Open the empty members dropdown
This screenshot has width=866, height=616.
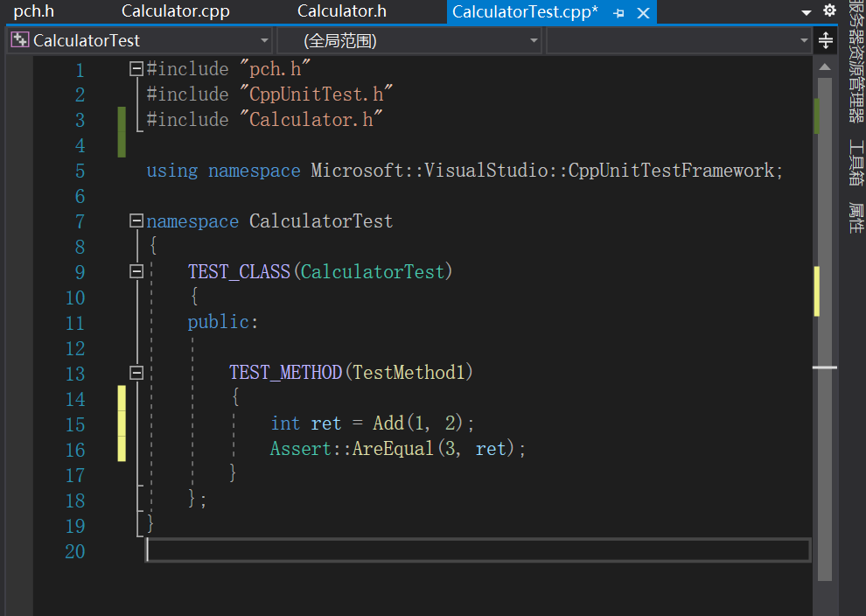click(678, 40)
